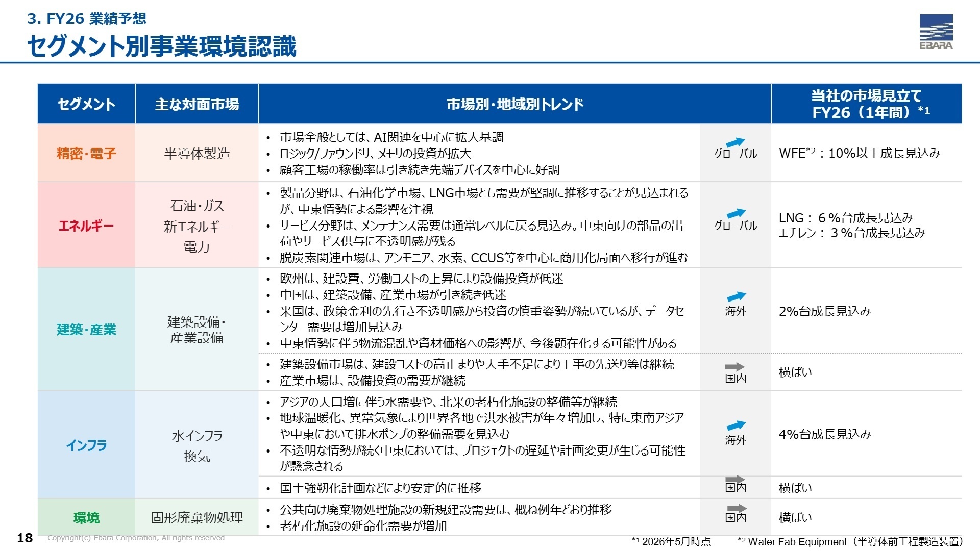Click bullet 欧州は、建設費、労働コストの上昇

pos(422,279)
